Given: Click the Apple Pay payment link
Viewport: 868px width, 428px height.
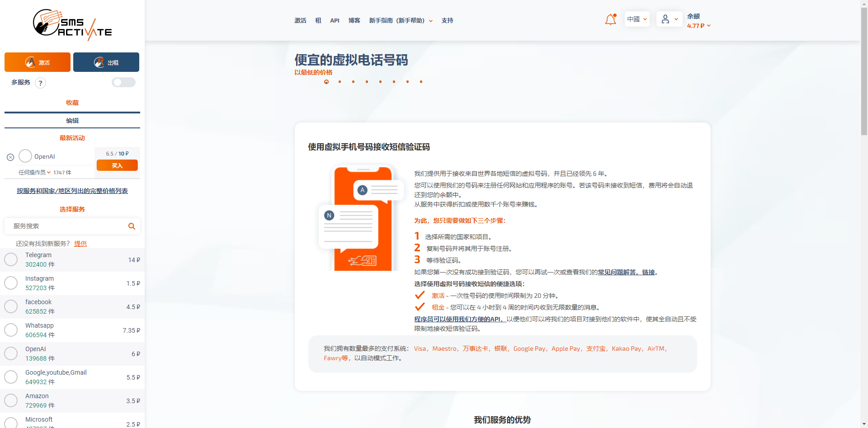Looking at the screenshot, I should tap(566, 348).
